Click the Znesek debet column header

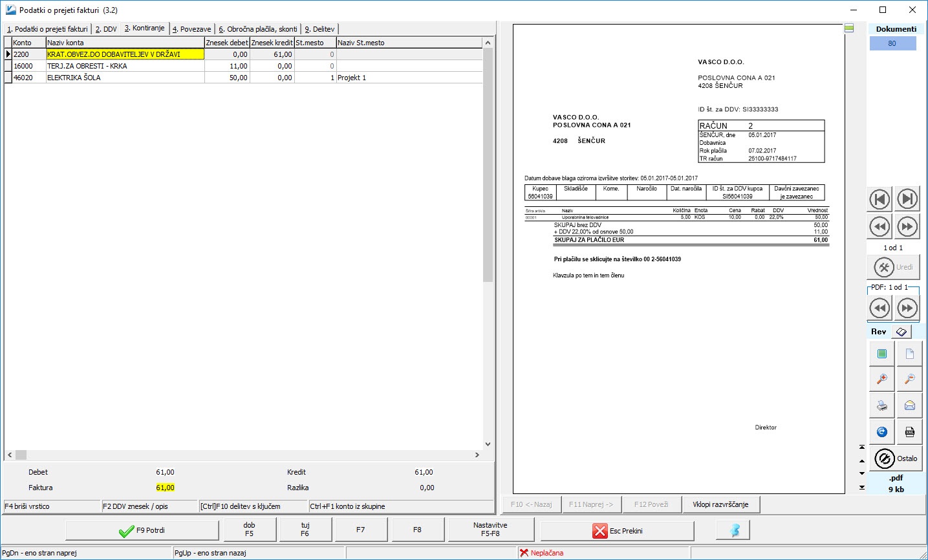[x=227, y=43]
